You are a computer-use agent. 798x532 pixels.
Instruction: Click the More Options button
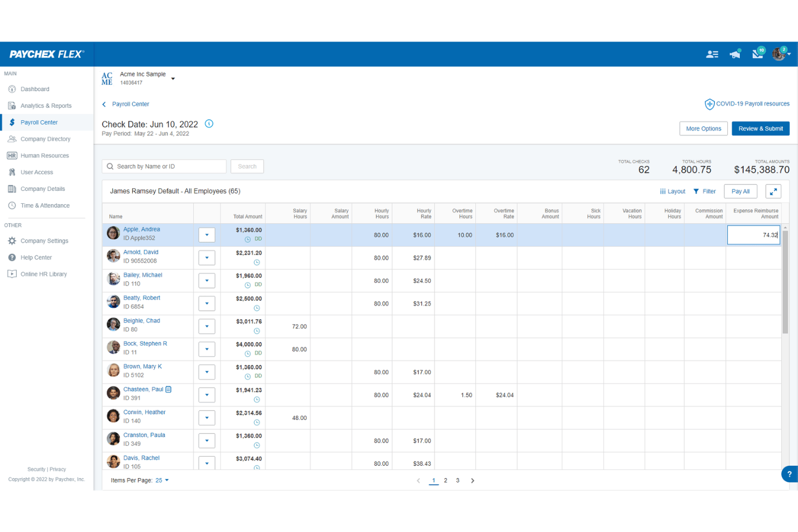pyautogui.click(x=704, y=129)
